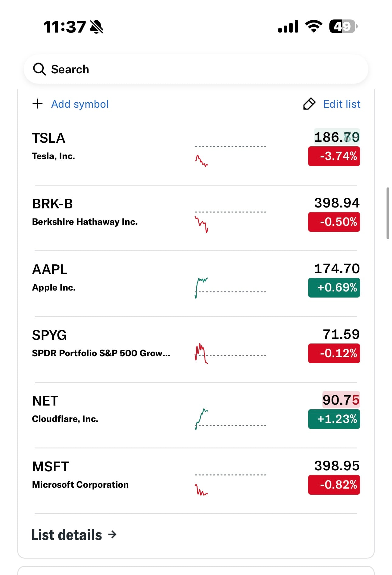Image resolution: width=392 pixels, height=575 pixels.
Task: Click the plus icon beside Add symbol
Action: (x=38, y=104)
